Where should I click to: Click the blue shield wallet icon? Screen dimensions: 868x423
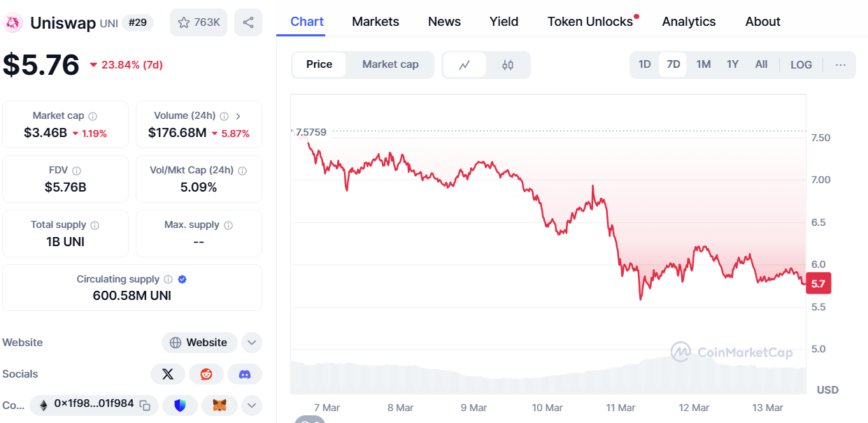pyautogui.click(x=180, y=405)
